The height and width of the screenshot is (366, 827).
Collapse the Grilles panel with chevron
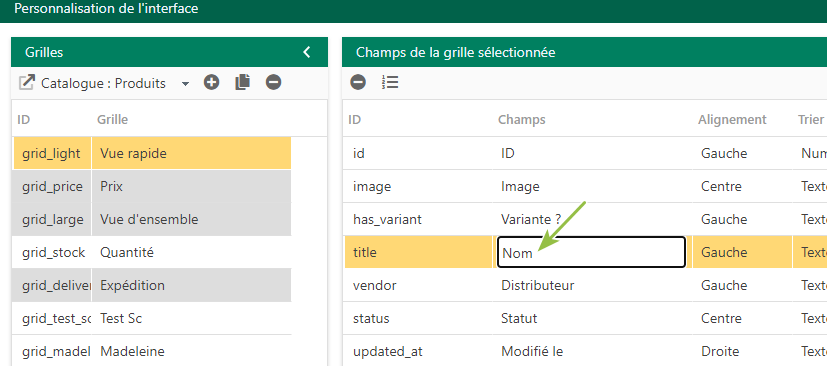coord(307,52)
